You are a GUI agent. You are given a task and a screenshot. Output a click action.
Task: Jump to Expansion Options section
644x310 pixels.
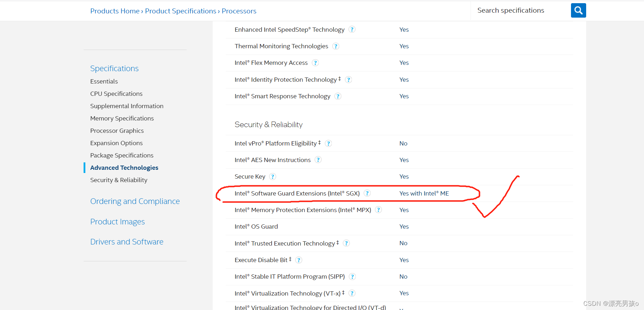click(x=116, y=143)
